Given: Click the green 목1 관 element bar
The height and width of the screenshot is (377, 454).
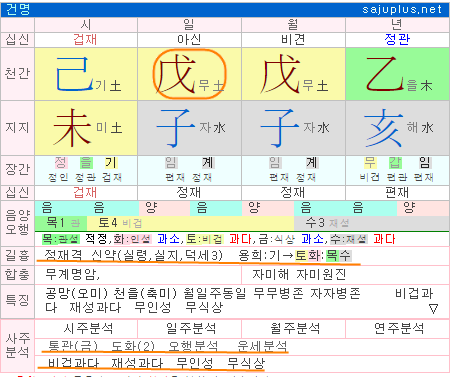Looking at the screenshot, I should point(61,223).
